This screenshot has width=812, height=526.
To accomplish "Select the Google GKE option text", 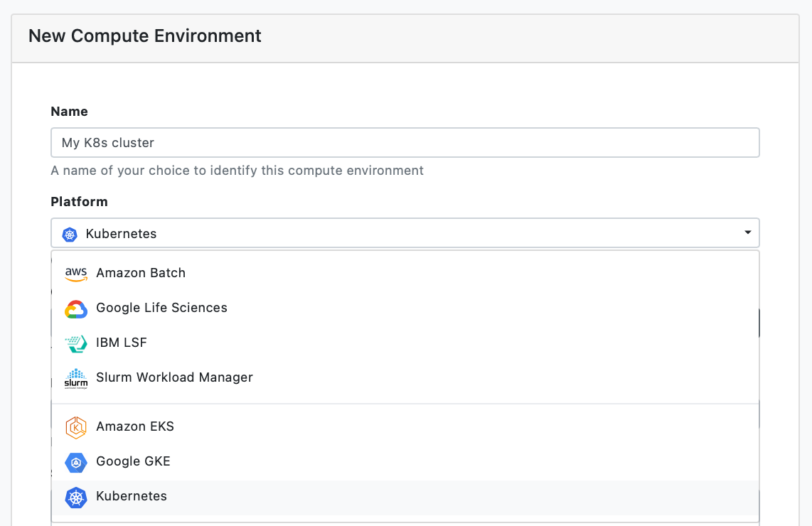I will (133, 461).
